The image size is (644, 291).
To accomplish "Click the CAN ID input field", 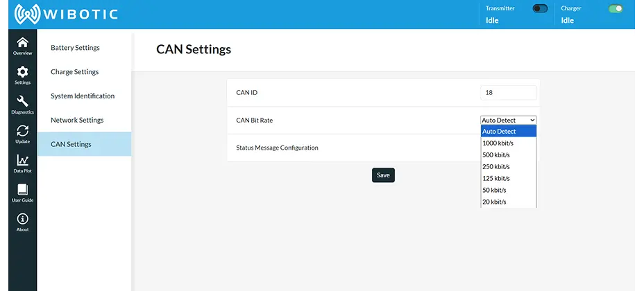I will [x=508, y=92].
